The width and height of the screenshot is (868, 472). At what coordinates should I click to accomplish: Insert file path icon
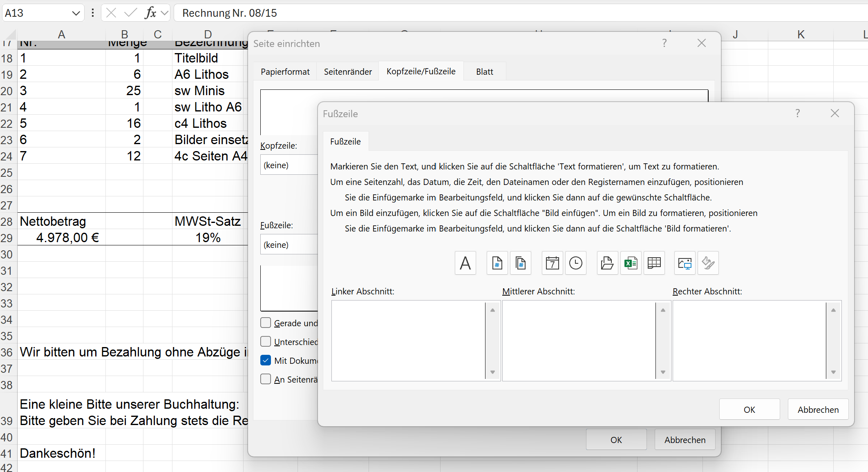pyautogui.click(x=607, y=263)
